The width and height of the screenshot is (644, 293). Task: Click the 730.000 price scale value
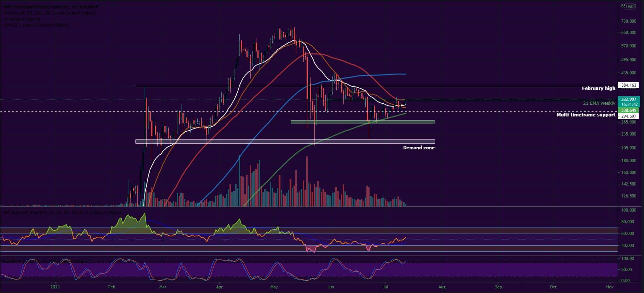[x=628, y=21]
